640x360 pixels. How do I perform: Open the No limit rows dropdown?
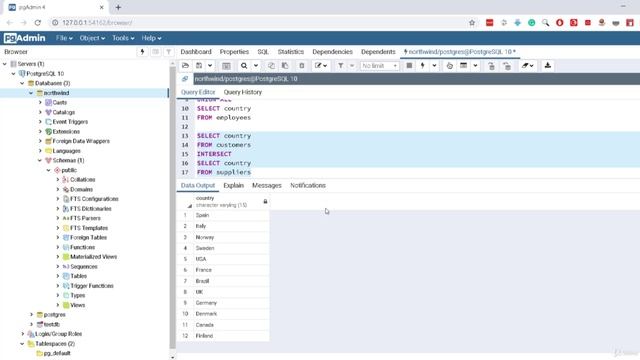tap(379, 66)
